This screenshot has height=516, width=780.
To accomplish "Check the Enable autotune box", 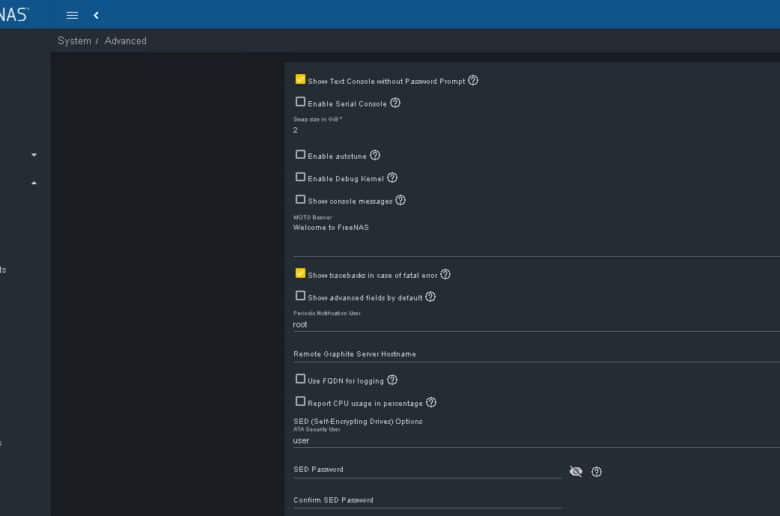I will [300, 154].
